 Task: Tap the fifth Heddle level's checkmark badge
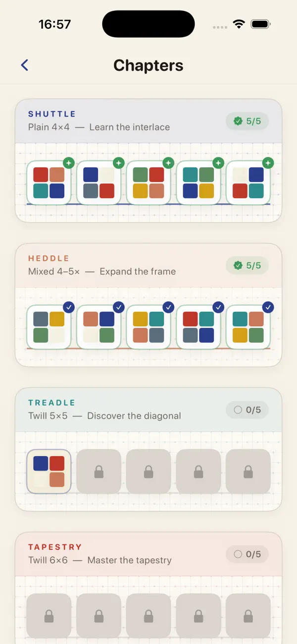[x=268, y=307]
